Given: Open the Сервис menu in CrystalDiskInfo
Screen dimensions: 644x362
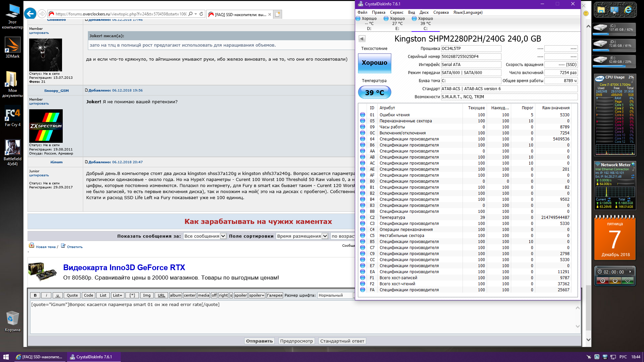Looking at the screenshot, I should point(396,12).
